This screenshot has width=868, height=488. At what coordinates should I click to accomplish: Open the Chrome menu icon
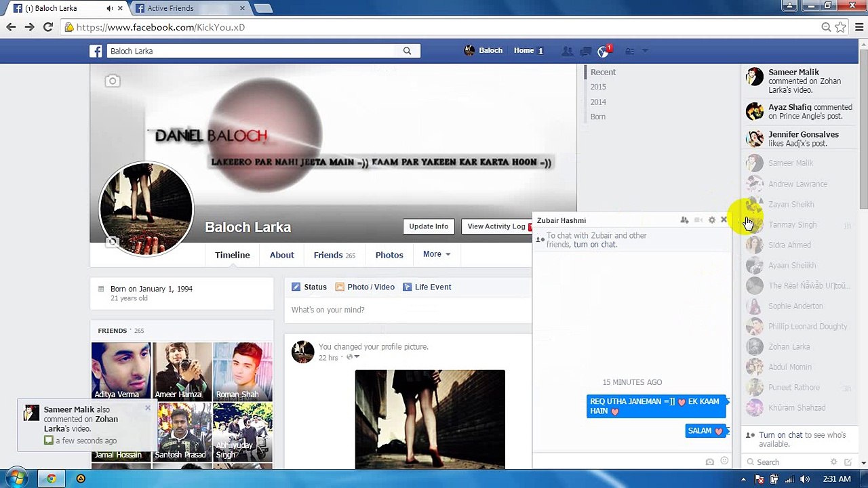858,27
